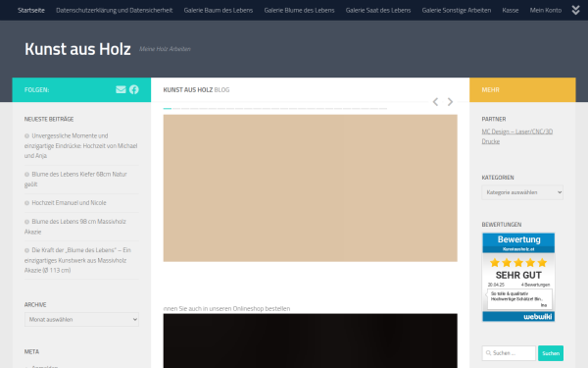Open MC Design Laser/CNC/3D Drucke partner link
This screenshot has height=368, width=588.
pos(517,136)
